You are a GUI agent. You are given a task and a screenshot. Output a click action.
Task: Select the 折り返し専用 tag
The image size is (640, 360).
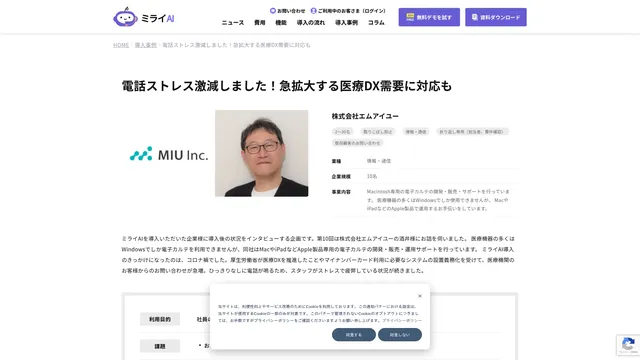[x=472, y=131]
